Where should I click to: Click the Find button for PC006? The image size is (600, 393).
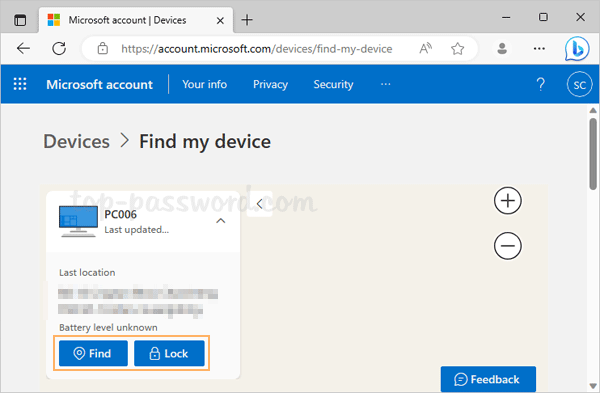(x=93, y=353)
